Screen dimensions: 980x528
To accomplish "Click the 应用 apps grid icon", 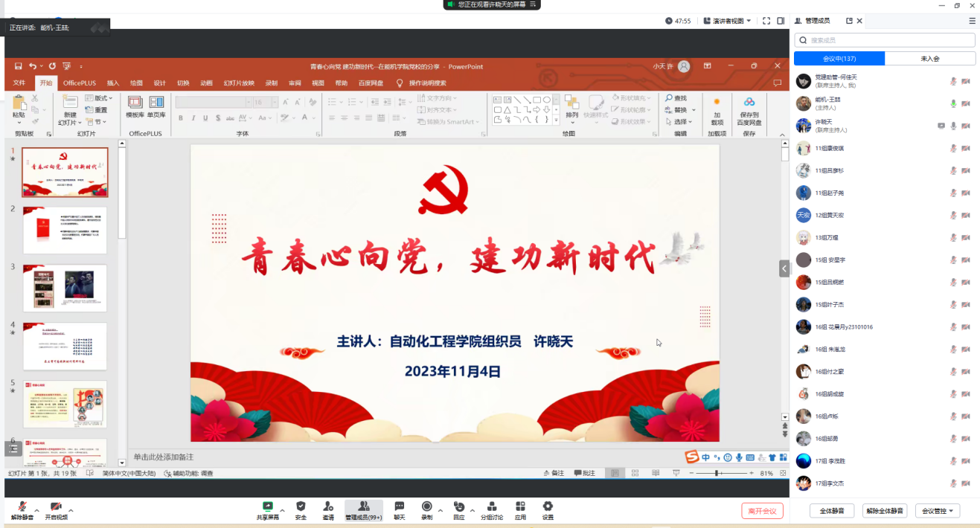I will pos(520,507).
